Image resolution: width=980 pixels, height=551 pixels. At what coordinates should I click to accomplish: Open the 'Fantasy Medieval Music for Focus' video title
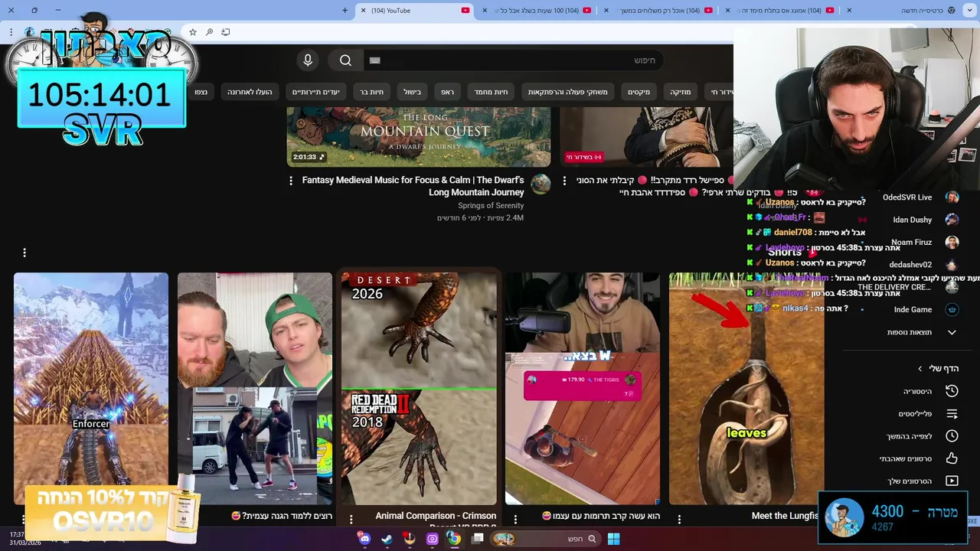point(413,186)
